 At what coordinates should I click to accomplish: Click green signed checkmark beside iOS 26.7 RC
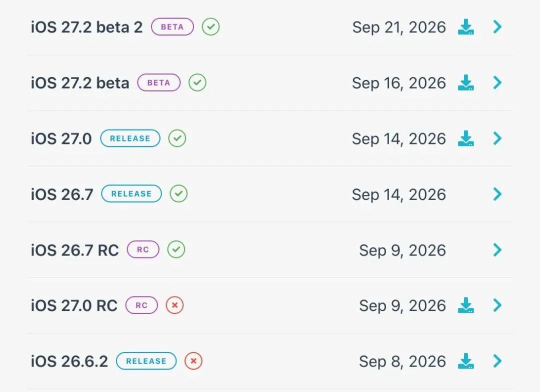pyautogui.click(x=176, y=249)
